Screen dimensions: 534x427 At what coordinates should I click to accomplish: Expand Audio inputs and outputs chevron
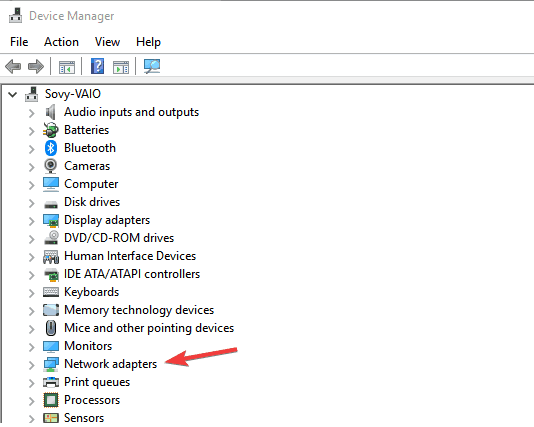(31, 113)
